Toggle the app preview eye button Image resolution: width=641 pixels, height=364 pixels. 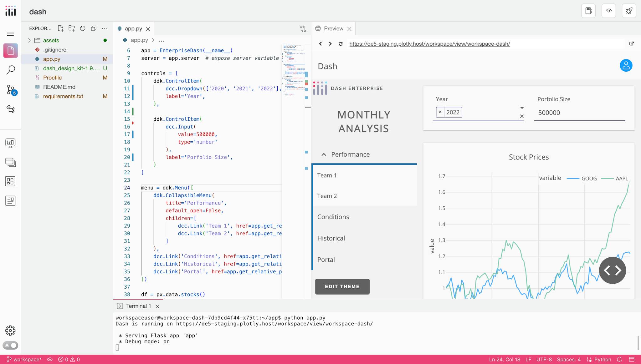(x=609, y=10)
